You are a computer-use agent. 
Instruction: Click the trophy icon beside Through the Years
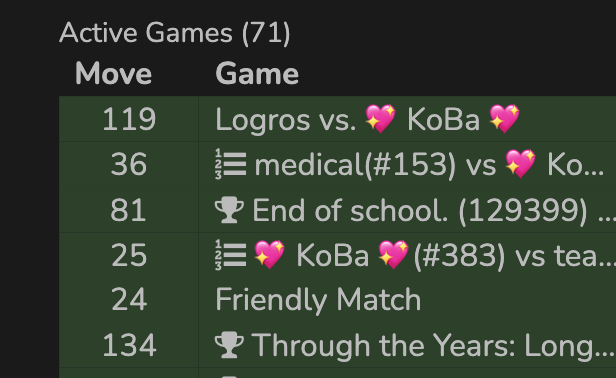229,345
